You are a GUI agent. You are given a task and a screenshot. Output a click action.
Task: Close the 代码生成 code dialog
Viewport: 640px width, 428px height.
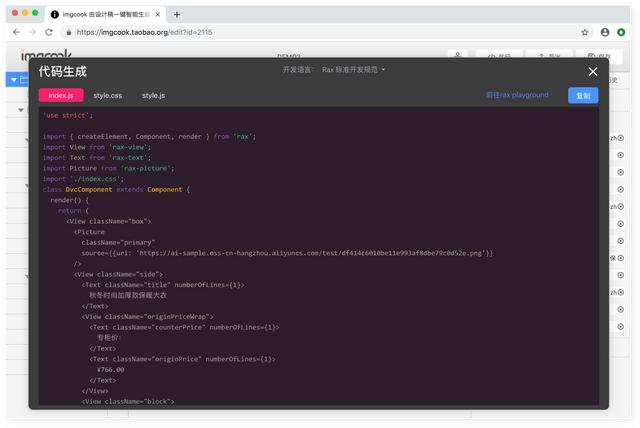593,72
